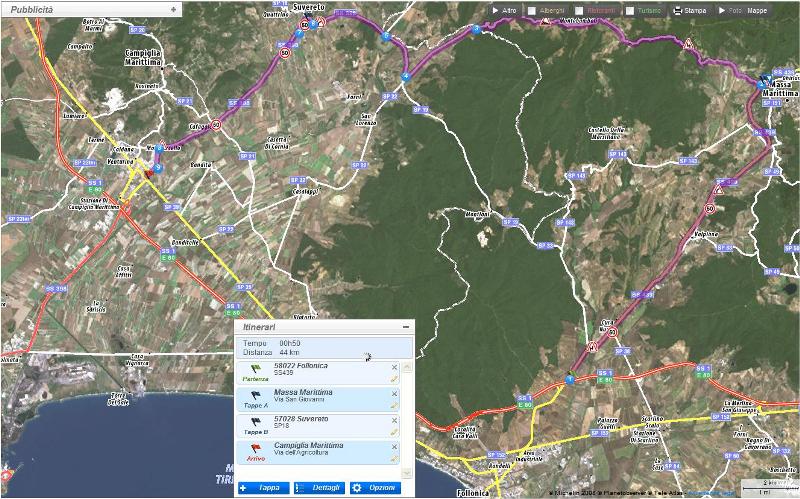Click the departure waypoint 1 near Follonica
Screen dimensions: 800x499
click(570, 380)
